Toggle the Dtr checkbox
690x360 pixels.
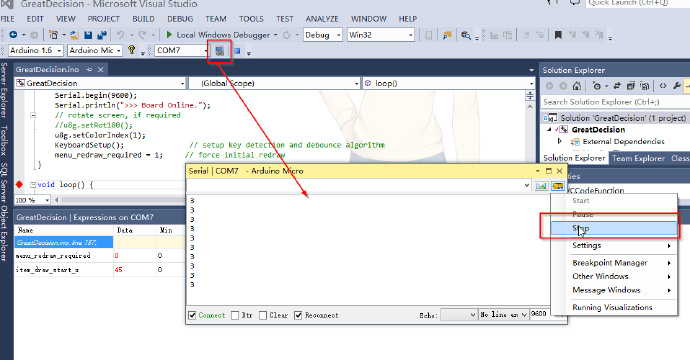[235, 315]
